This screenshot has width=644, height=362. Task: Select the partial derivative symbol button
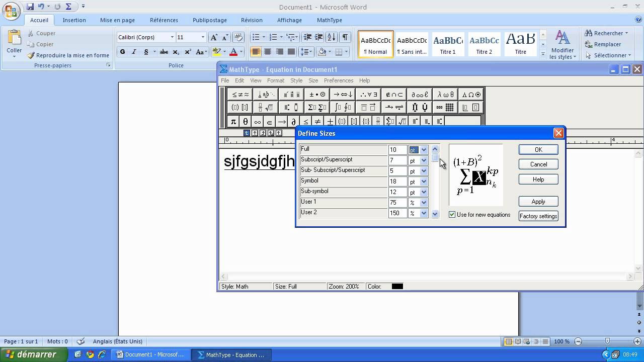click(293, 121)
